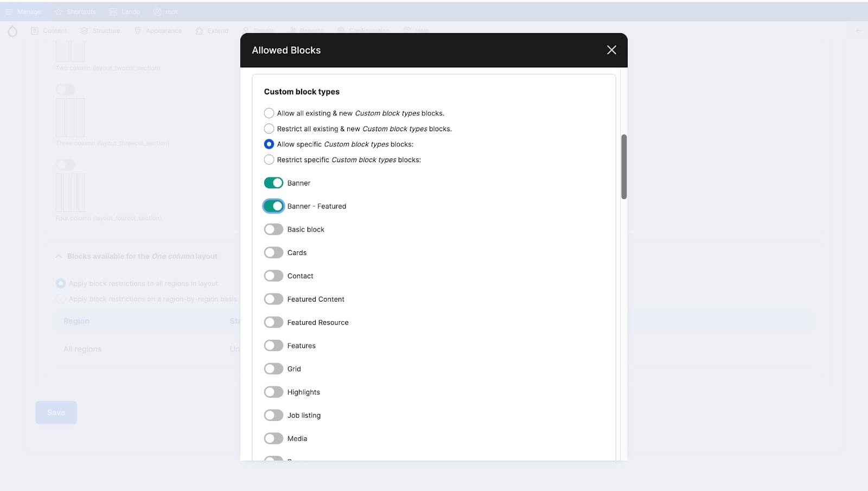Collapse Blocks available for One column layout

pos(59,257)
